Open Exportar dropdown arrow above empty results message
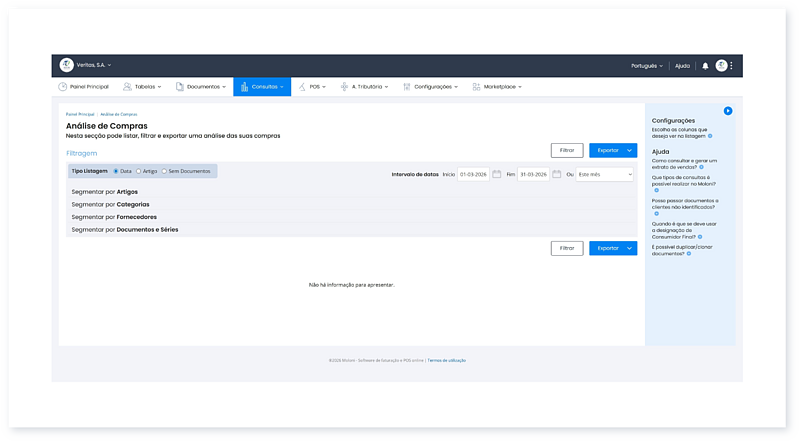800x442 pixels. coord(630,248)
